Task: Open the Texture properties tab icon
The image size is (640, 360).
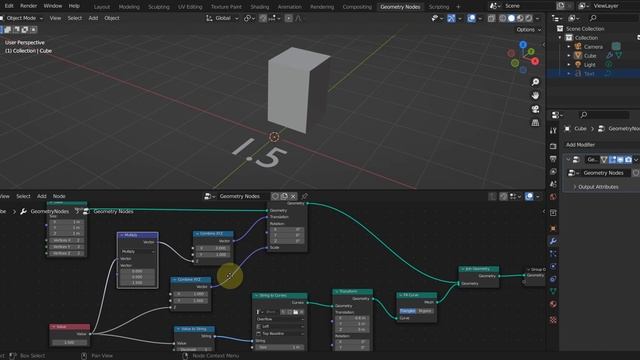Action: click(x=553, y=320)
